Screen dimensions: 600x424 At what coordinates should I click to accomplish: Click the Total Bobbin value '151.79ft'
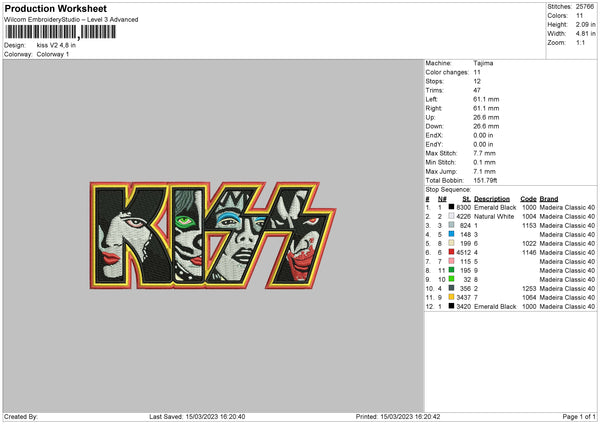point(485,180)
